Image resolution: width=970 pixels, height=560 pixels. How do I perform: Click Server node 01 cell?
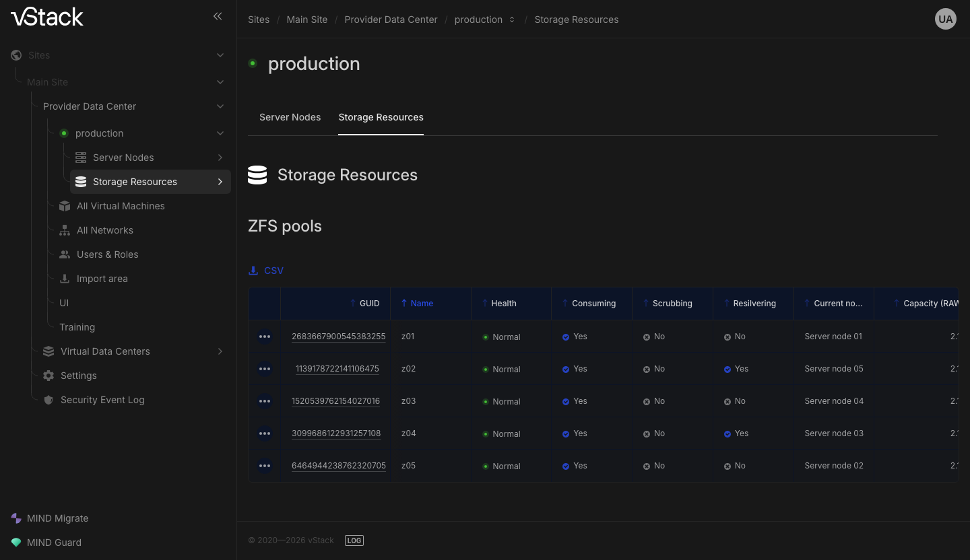point(833,337)
